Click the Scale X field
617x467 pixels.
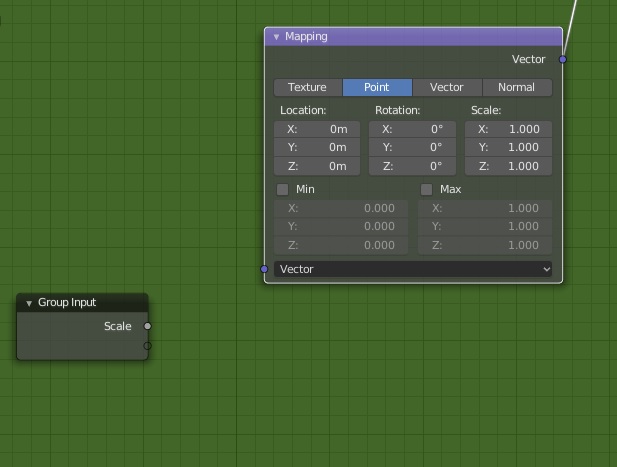(x=508, y=129)
